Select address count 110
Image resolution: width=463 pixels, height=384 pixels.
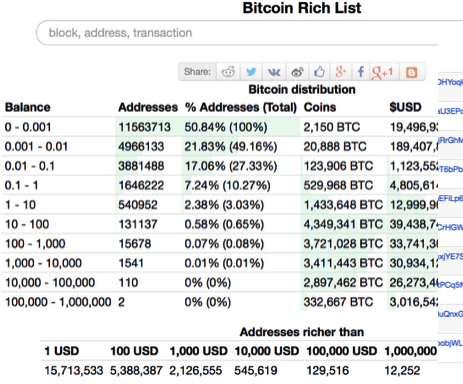[128, 282]
